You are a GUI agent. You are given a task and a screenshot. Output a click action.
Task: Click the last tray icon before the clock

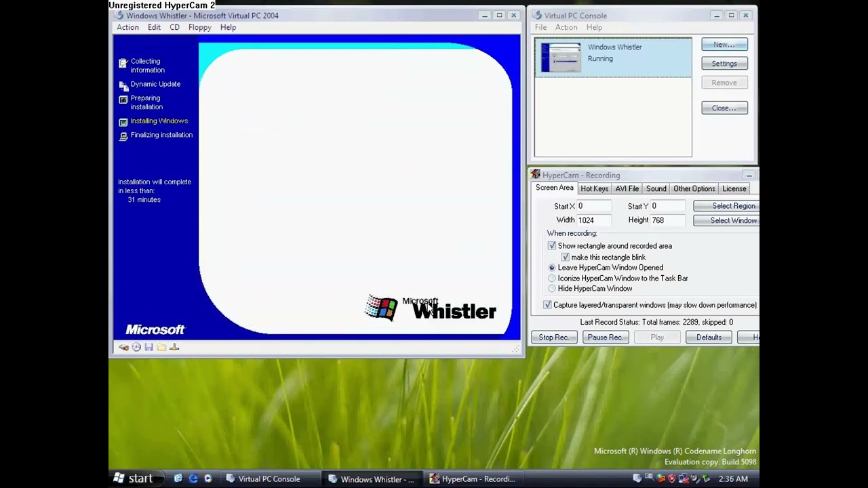706,479
